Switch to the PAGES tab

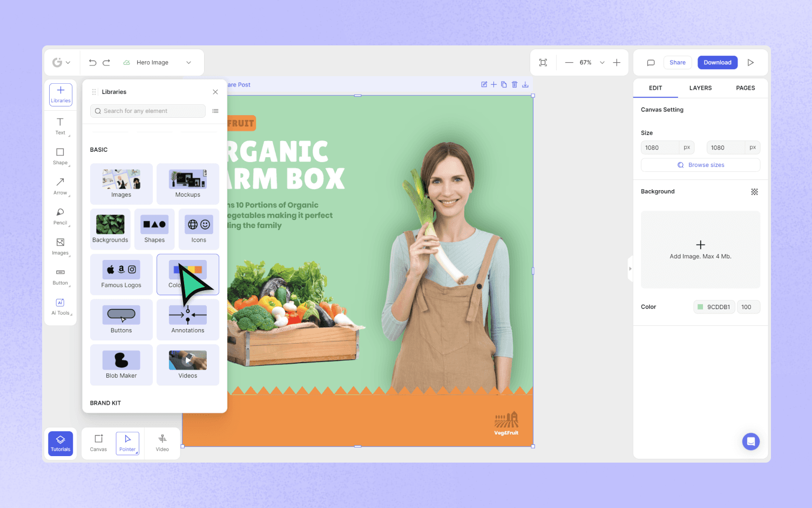[745, 88]
